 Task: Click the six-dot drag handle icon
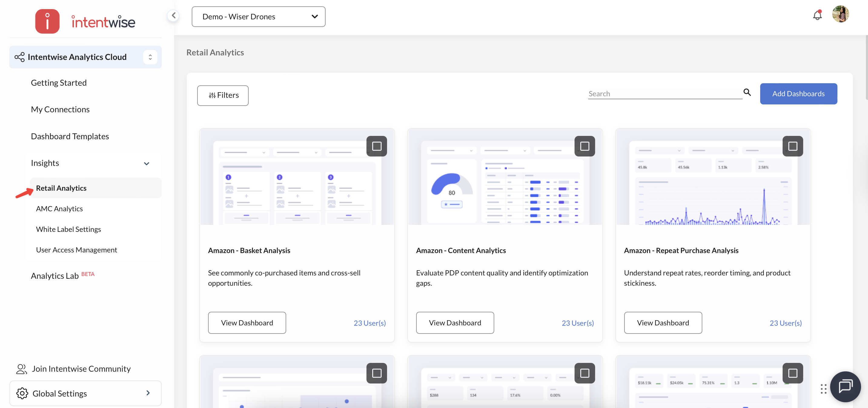click(823, 388)
